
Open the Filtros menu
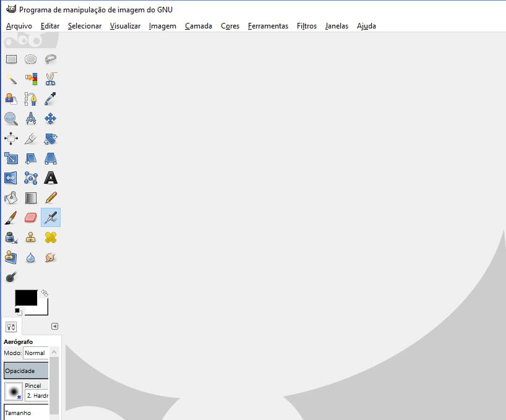(x=306, y=26)
